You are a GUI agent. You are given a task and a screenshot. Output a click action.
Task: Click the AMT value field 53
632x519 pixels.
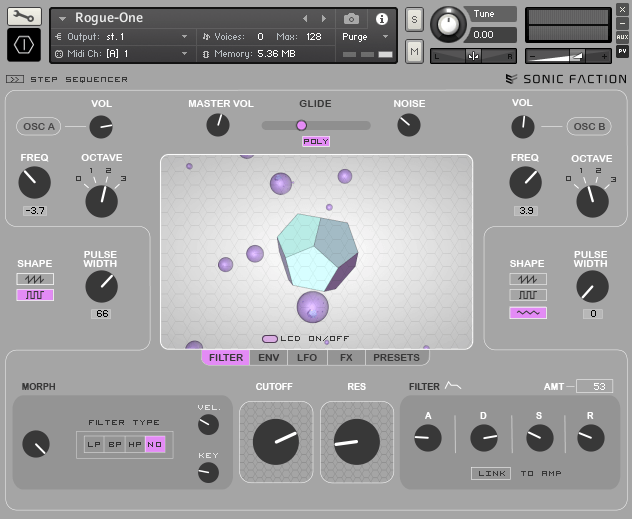click(x=595, y=386)
